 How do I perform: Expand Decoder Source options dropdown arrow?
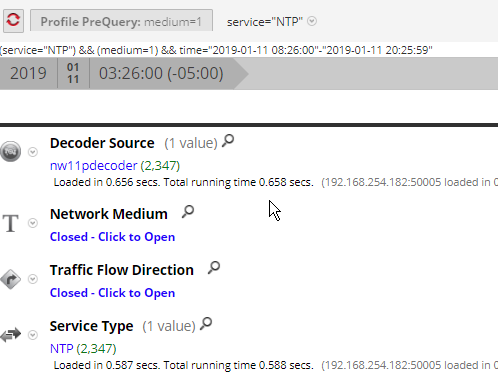tap(33, 152)
